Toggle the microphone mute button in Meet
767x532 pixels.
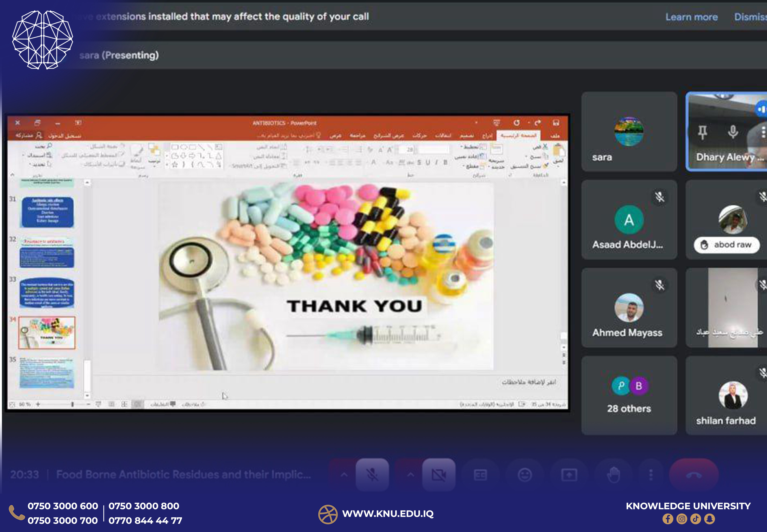point(372,475)
